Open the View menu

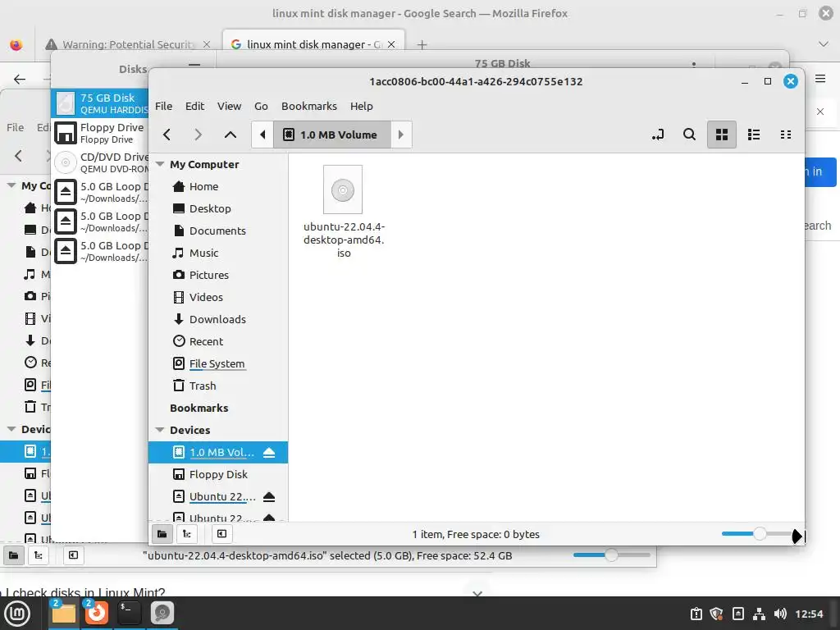tap(229, 106)
